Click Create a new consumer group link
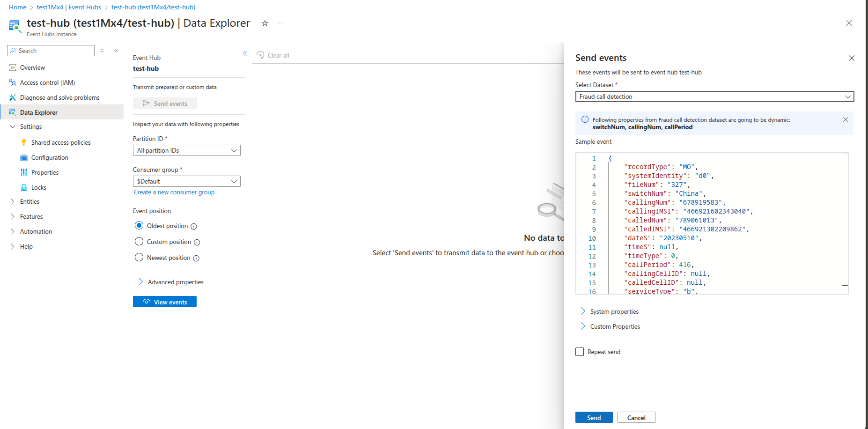 point(174,192)
